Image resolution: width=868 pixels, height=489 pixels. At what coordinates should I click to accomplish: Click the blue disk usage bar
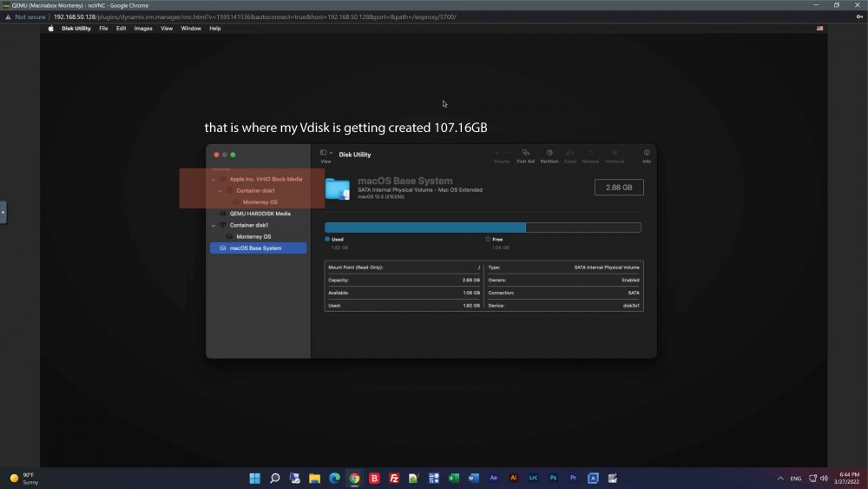coord(424,228)
